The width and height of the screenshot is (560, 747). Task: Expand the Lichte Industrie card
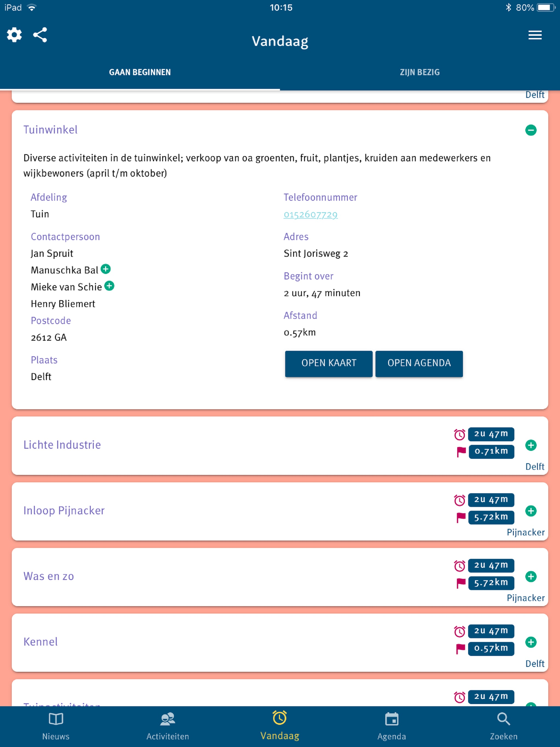(531, 445)
